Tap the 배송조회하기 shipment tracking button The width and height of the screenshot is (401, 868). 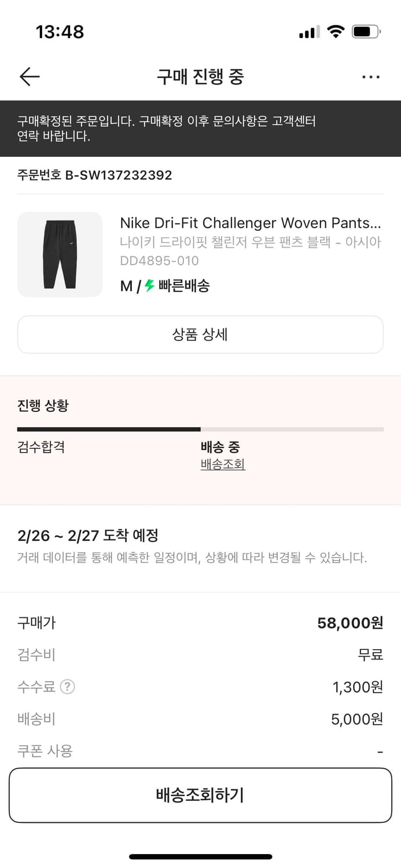(200, 795)
